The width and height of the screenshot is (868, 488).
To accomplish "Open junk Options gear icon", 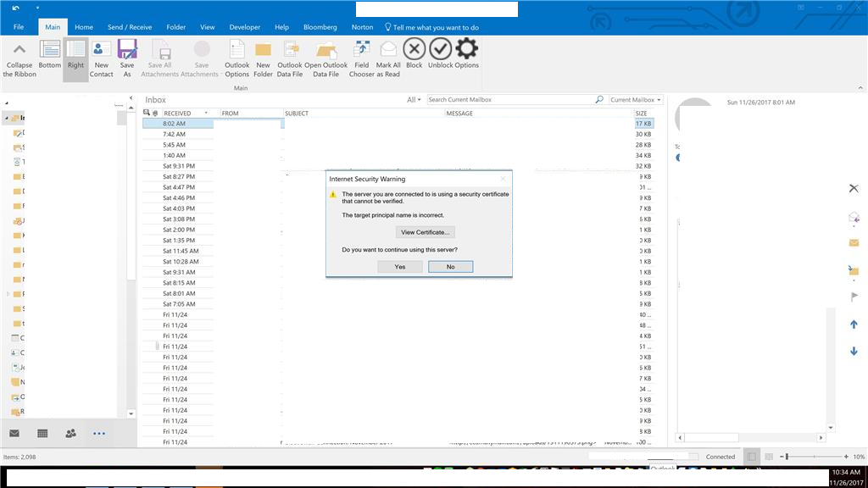I will tap(467, 53).
